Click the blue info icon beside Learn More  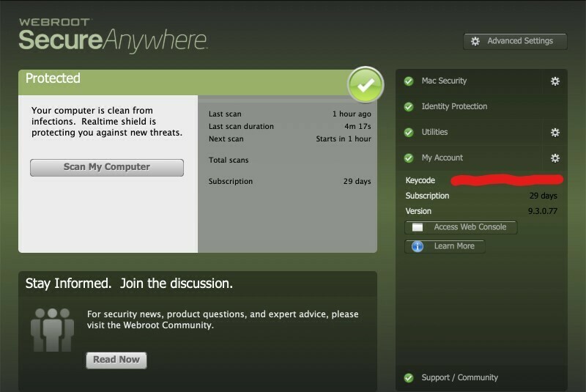click(418, 246)
